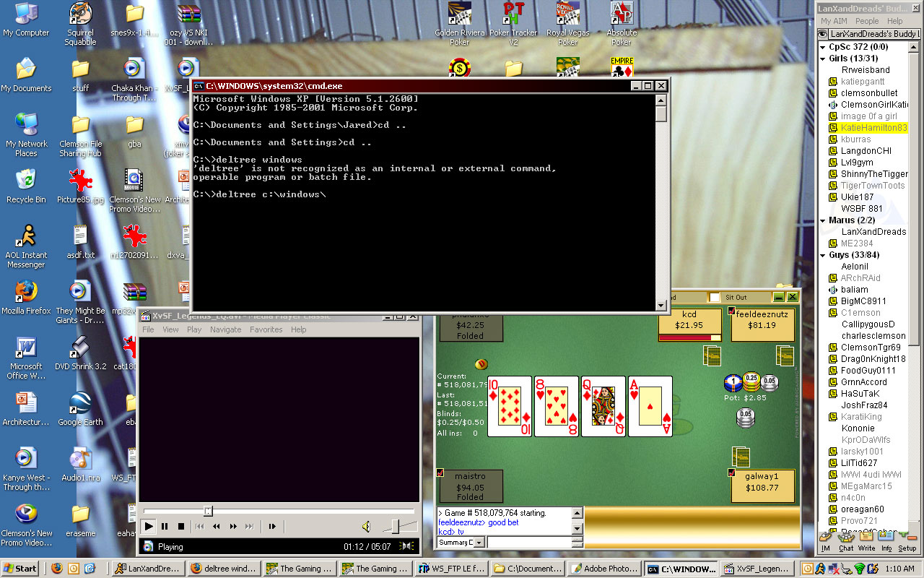Open Play menu in Media Player Classic

coord(194,329)
